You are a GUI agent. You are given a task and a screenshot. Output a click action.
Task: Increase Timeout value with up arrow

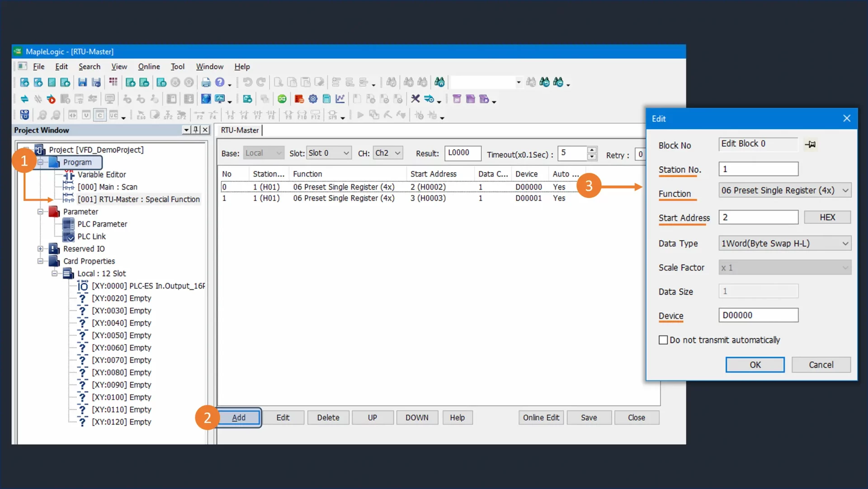point(591,150)
